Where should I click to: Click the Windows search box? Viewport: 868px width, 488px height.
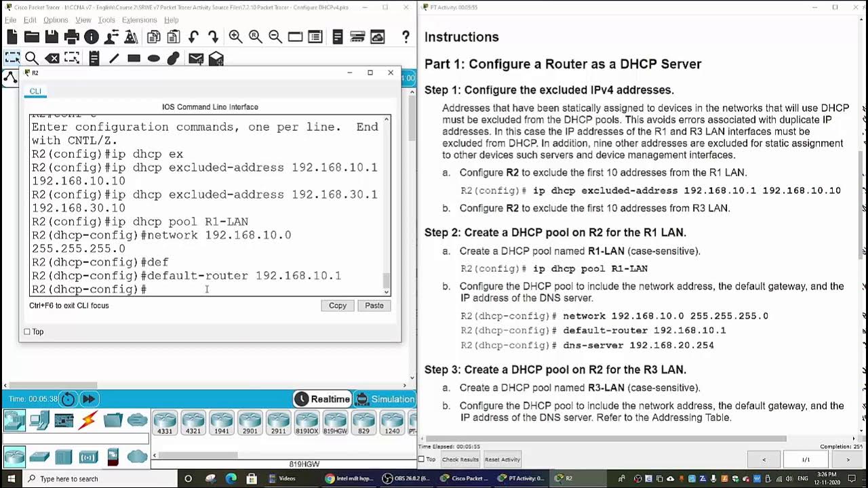point(100,479)
